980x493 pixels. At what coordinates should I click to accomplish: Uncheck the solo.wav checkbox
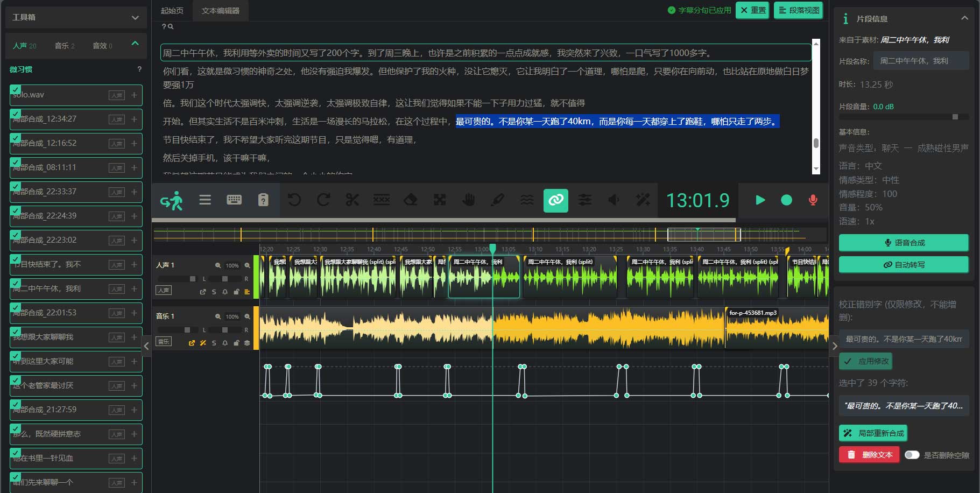tap(16, 90)
